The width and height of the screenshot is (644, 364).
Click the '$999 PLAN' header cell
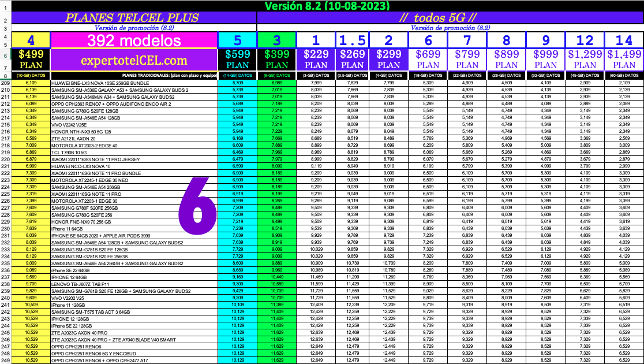545,60
